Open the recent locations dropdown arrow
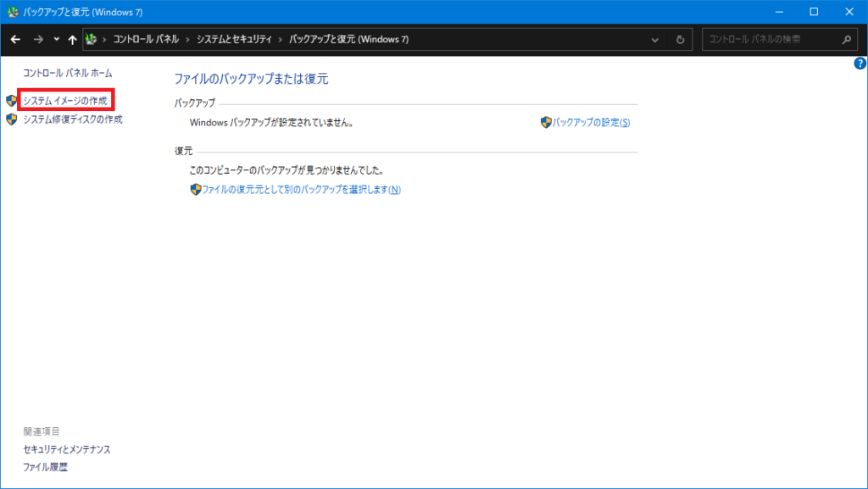 57,39
